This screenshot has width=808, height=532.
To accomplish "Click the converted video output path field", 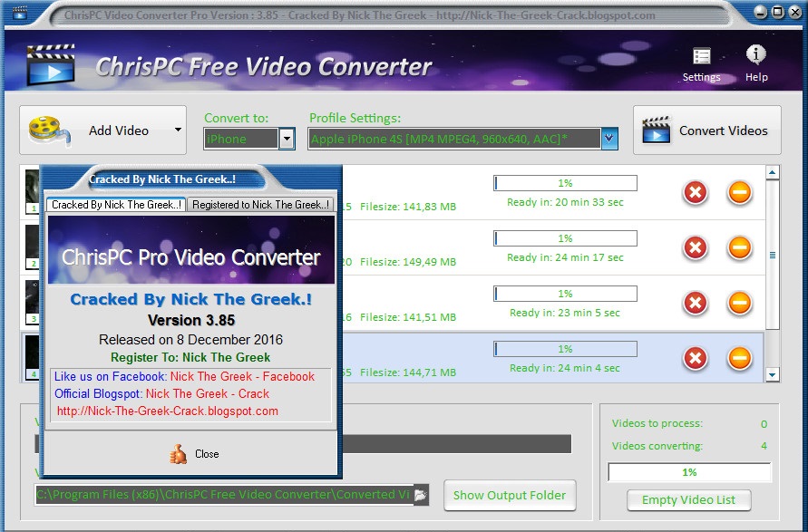I will click(218, 495).
